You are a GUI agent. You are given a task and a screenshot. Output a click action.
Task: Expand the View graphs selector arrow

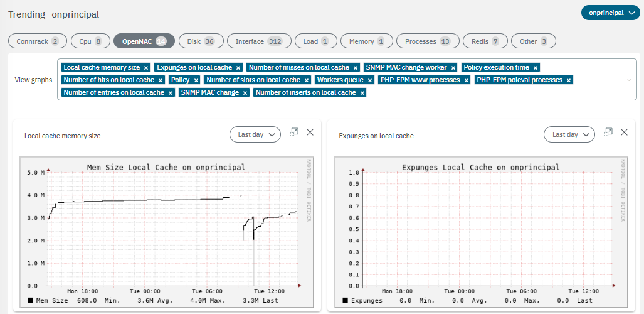(629, 80)
